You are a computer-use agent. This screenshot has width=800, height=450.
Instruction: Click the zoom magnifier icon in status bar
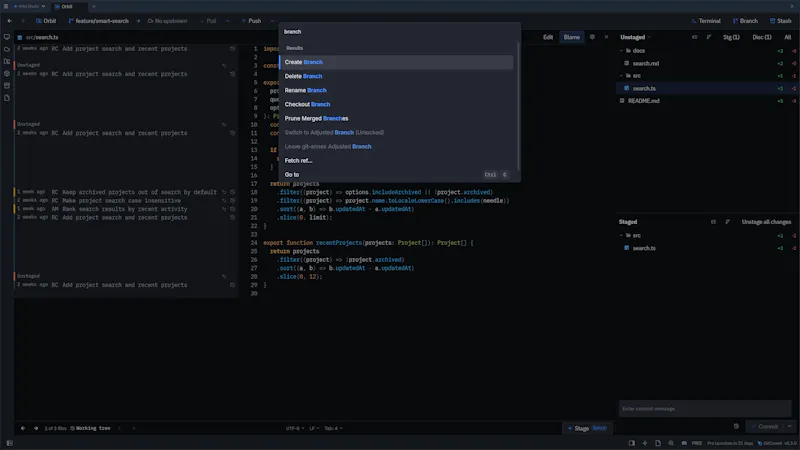coord(671,443)
